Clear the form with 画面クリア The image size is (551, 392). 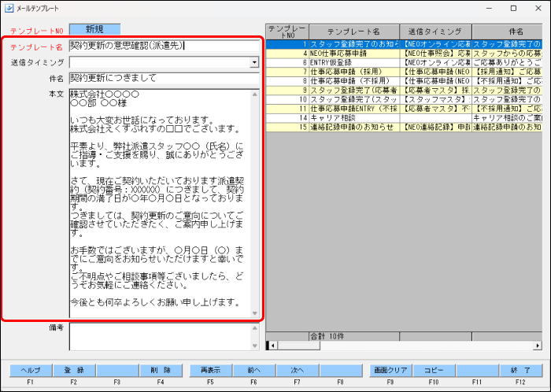click(390, 370)
